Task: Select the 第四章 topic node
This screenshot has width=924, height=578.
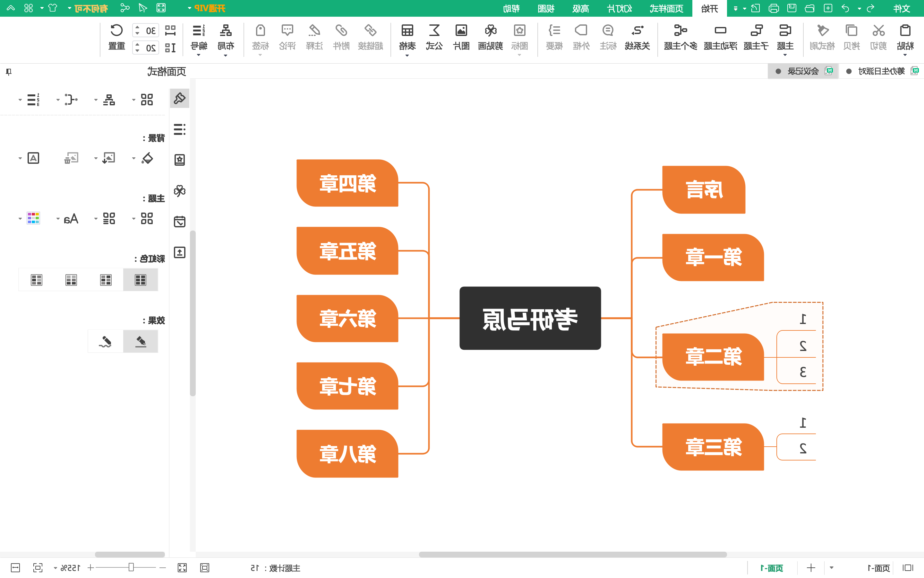Action: (x=347, y=183)
